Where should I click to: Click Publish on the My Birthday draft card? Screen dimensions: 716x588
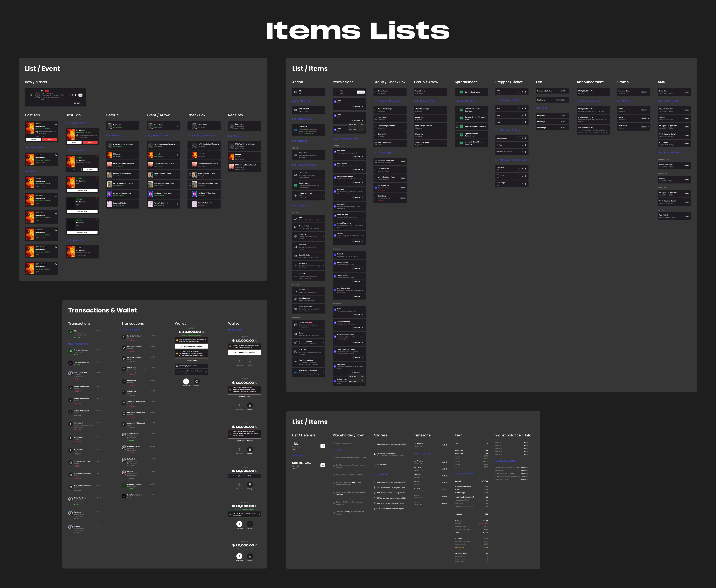[x=90, y=170]
